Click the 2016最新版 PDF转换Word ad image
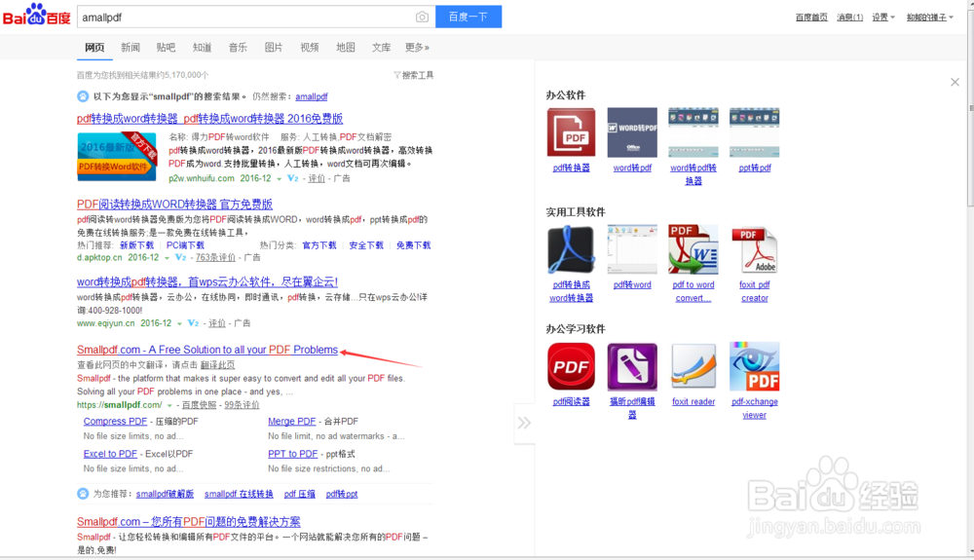 (117, 156)
